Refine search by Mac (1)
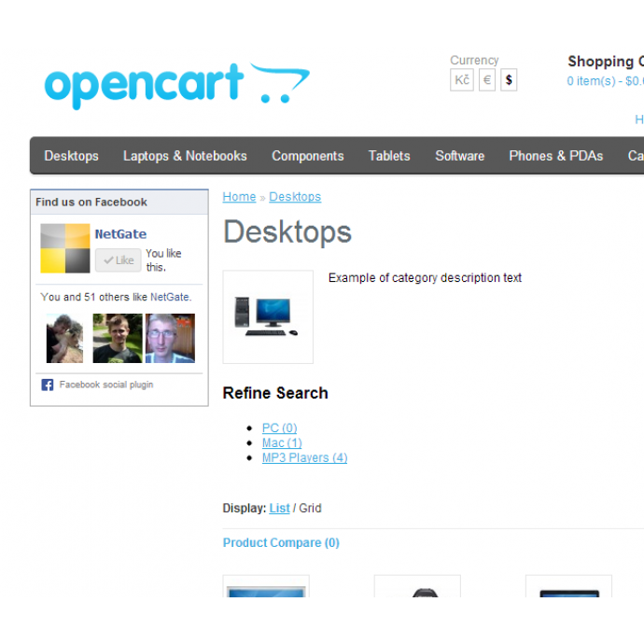 282,442
